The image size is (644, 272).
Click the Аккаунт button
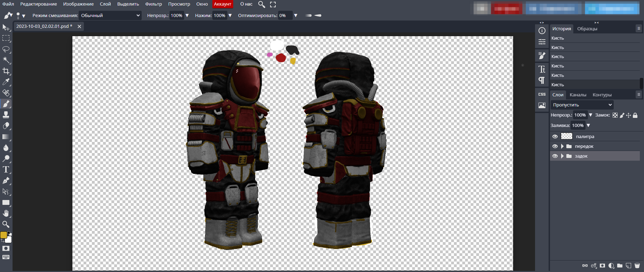click(x=222, y=4)
